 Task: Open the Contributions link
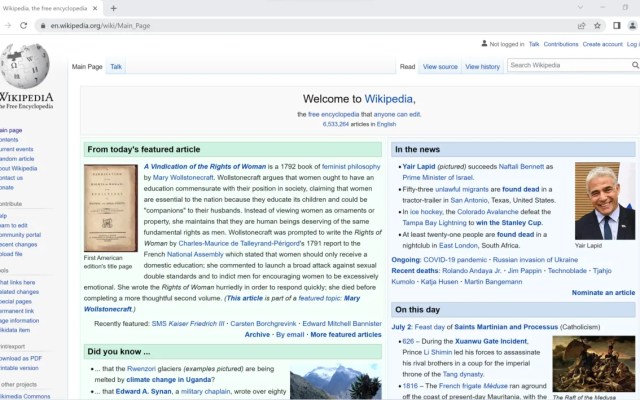pos(561,44)
